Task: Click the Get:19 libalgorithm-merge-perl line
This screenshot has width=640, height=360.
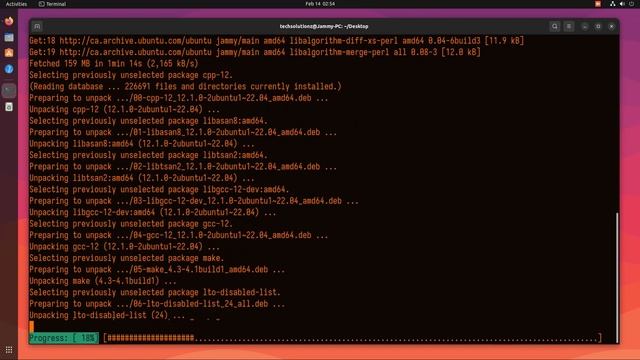Action: (255, 52)
